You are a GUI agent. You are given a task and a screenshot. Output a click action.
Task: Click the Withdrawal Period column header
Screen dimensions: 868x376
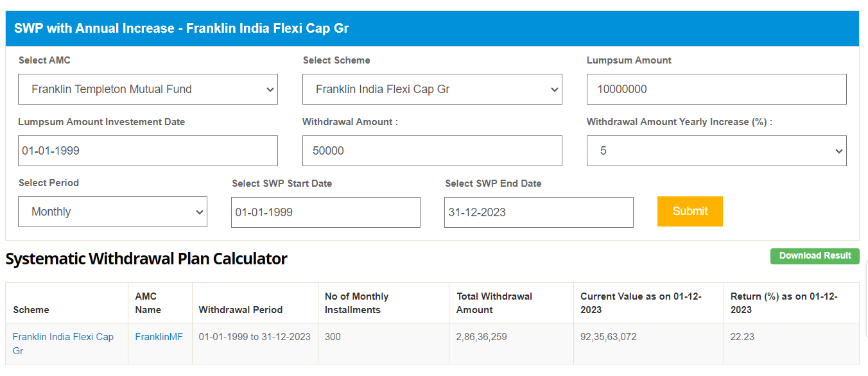[241, 310]
